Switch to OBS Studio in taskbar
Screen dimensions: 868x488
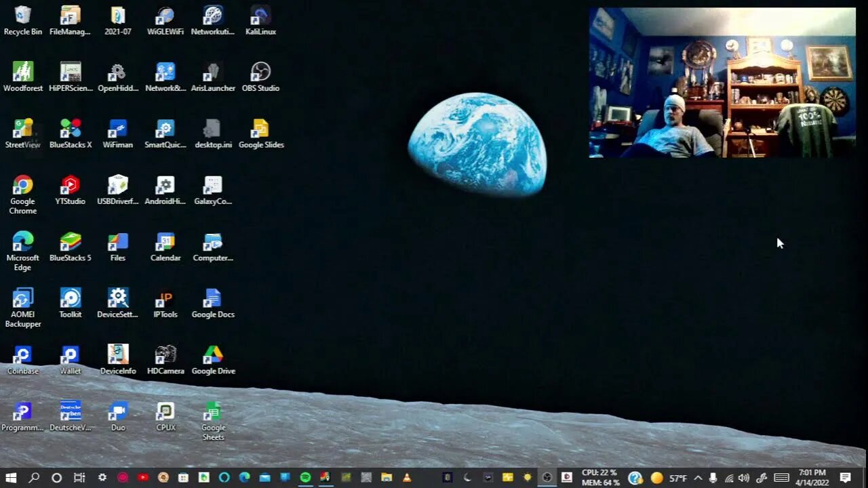(x=547, y=478)
